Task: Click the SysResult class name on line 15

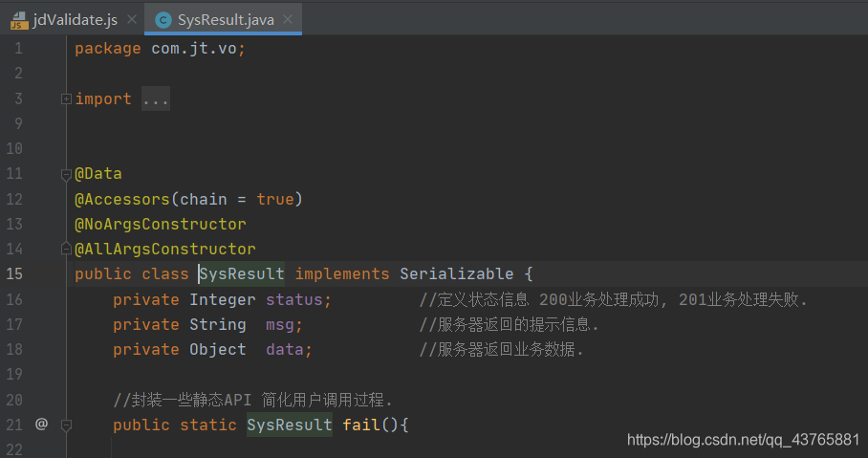Action: pyautogui.click(x=242, y=274)
